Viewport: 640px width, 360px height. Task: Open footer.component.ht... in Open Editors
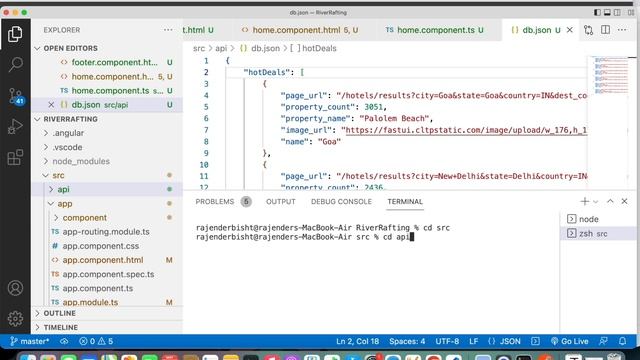click(x=114, y=62)
